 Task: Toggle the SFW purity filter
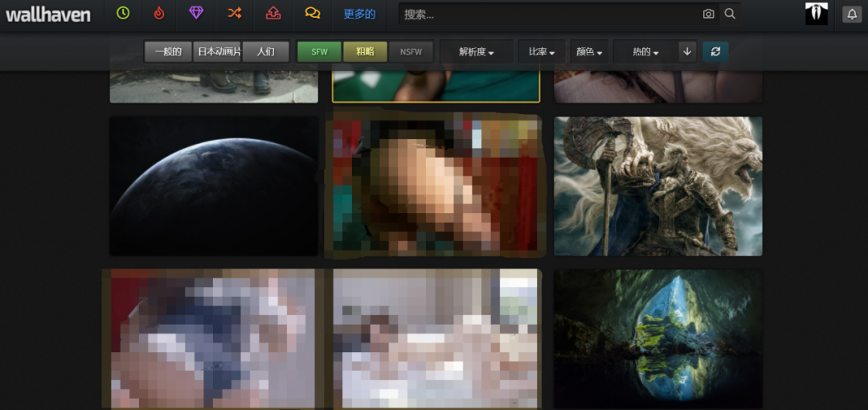click(x=319, y=52)
